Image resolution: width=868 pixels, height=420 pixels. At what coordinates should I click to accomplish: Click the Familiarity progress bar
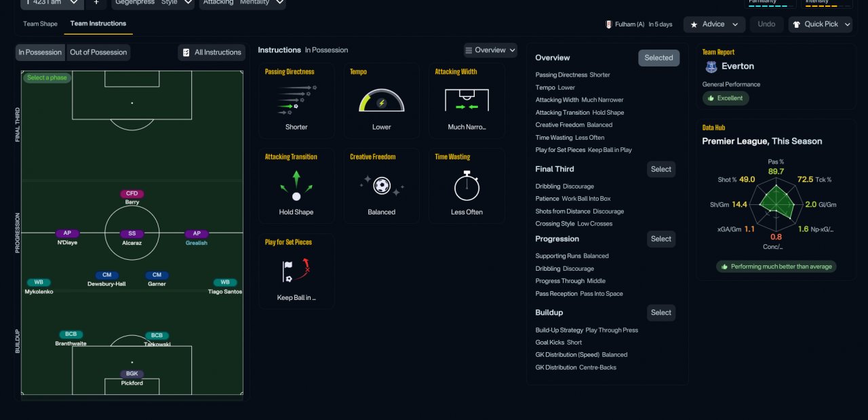coord(772,5)
